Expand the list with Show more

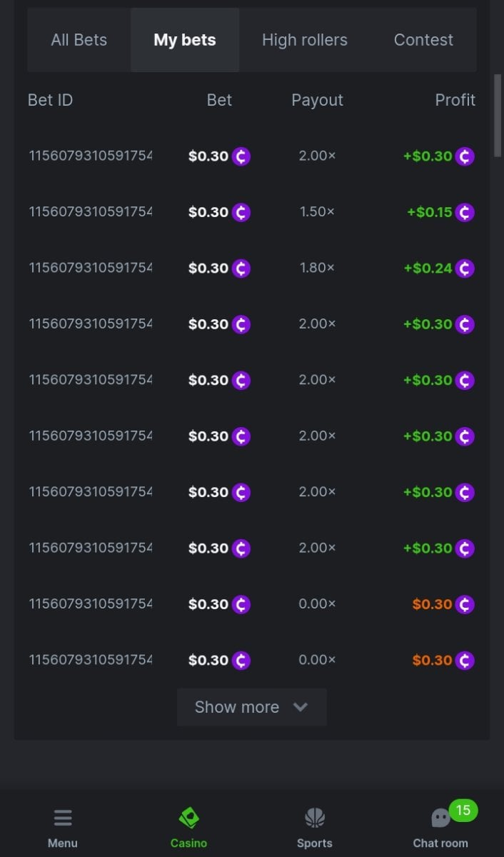click(237, 707)
